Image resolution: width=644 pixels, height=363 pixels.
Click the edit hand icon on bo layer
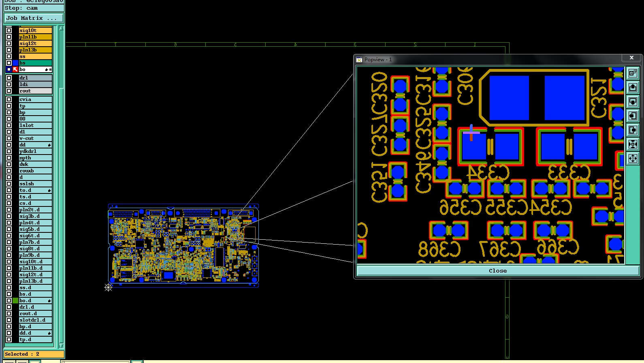click(x=47, y=70)
